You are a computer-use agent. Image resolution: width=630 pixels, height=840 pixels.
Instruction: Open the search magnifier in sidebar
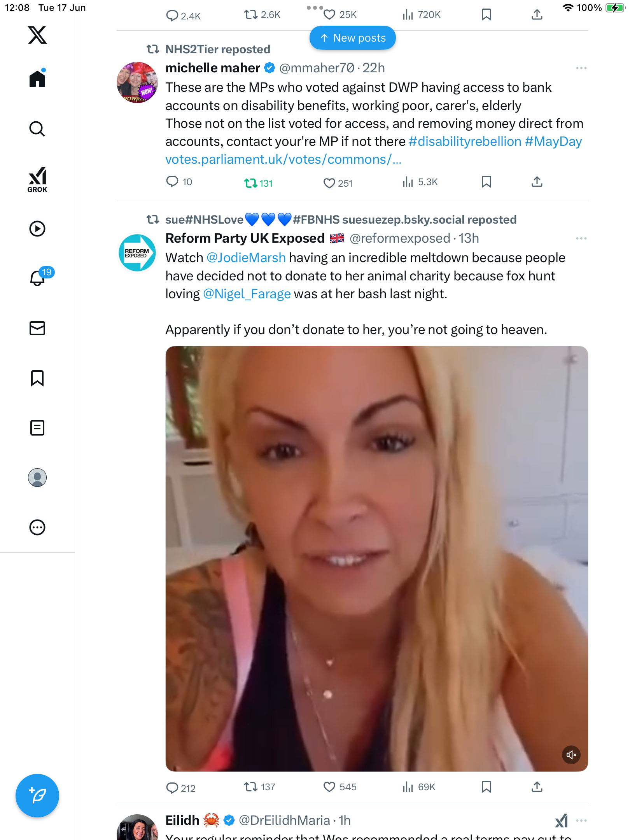click(x=37, y=129)
